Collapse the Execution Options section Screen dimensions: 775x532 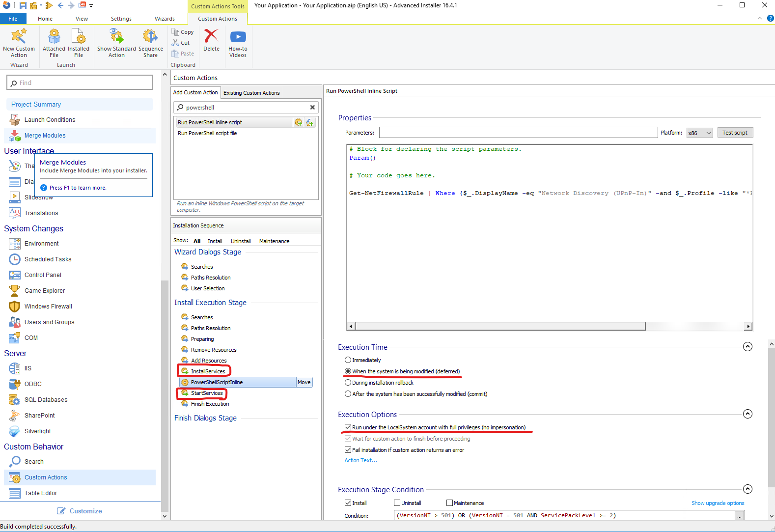[x=747, y=414]
